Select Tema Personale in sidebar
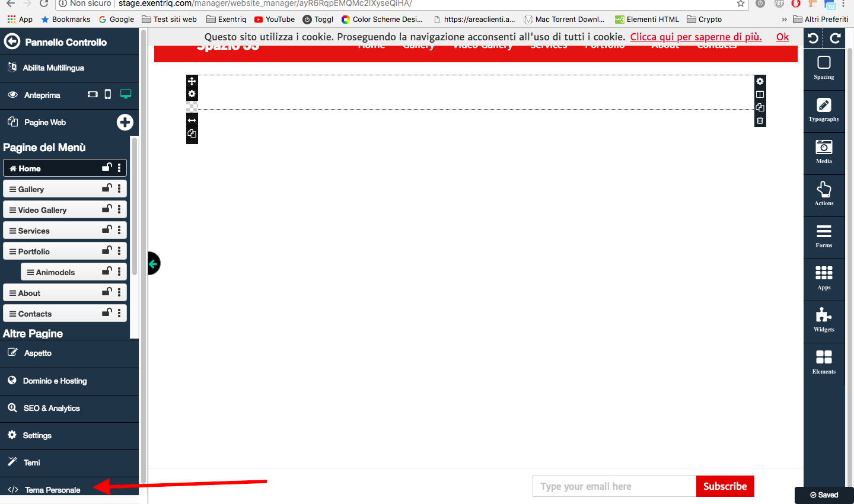This screenshot has height=504, width=854. coord(52,490)
